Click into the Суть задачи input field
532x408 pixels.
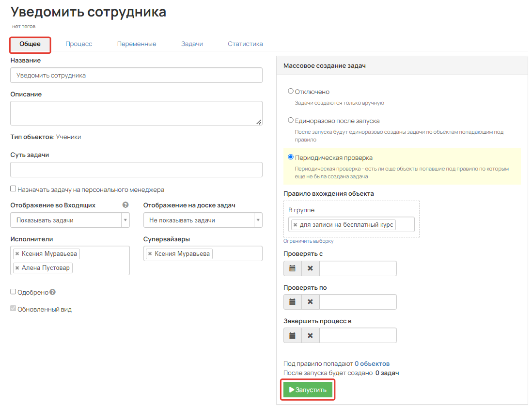(136, 170)
